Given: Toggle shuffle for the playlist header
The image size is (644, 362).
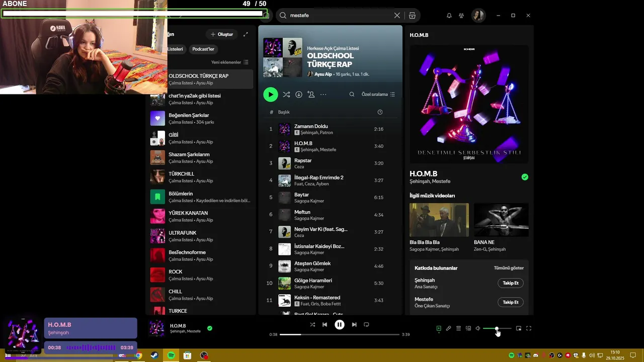Looking at the screenshot, I should click(286, 95).
